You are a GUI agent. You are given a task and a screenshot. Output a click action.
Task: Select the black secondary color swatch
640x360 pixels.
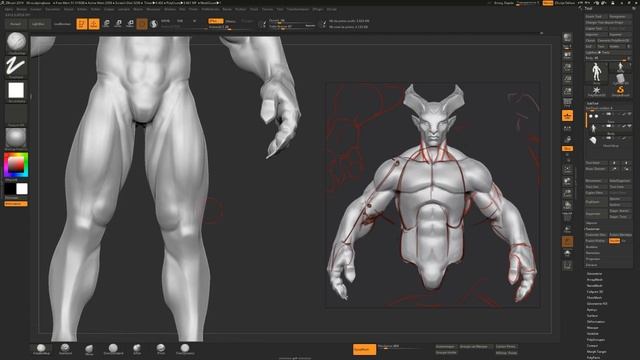pyautogui.click(x=10, y=189)
